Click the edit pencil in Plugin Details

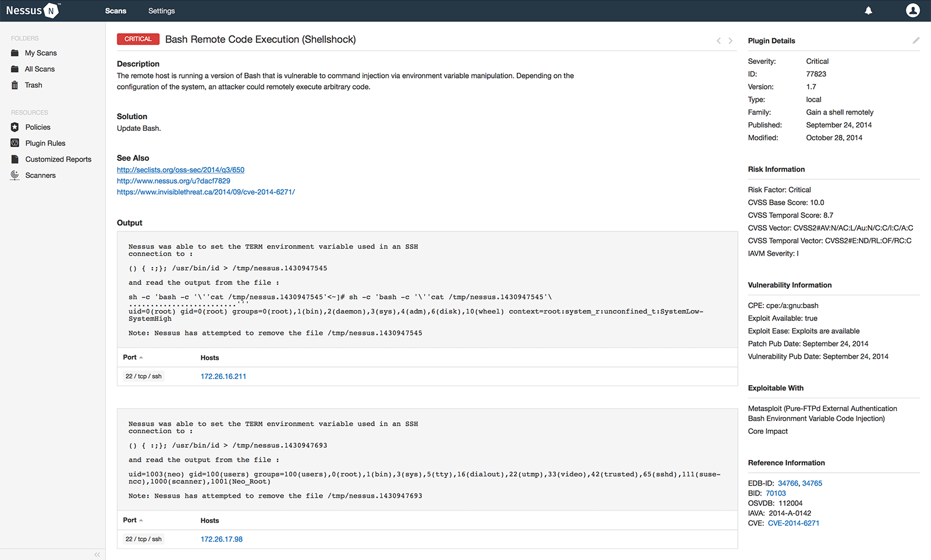point(916,41)
